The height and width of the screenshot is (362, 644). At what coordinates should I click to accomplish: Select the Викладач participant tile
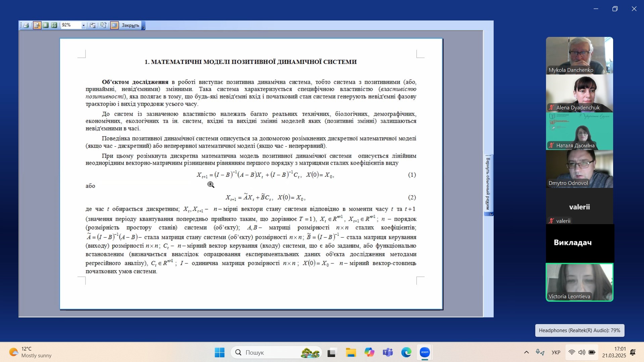tap(580, 243)
